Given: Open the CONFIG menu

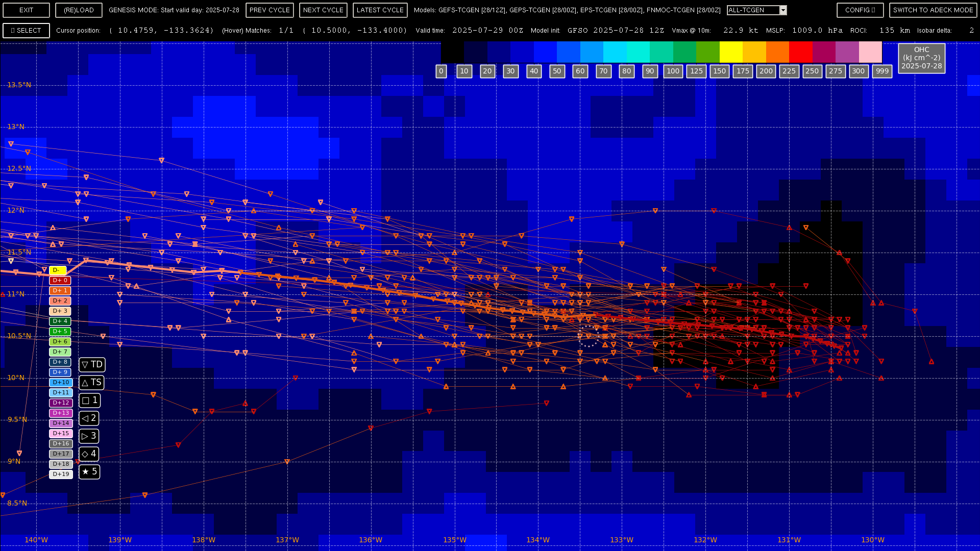Looking at the screenshot, I should [x=860, y=10].
